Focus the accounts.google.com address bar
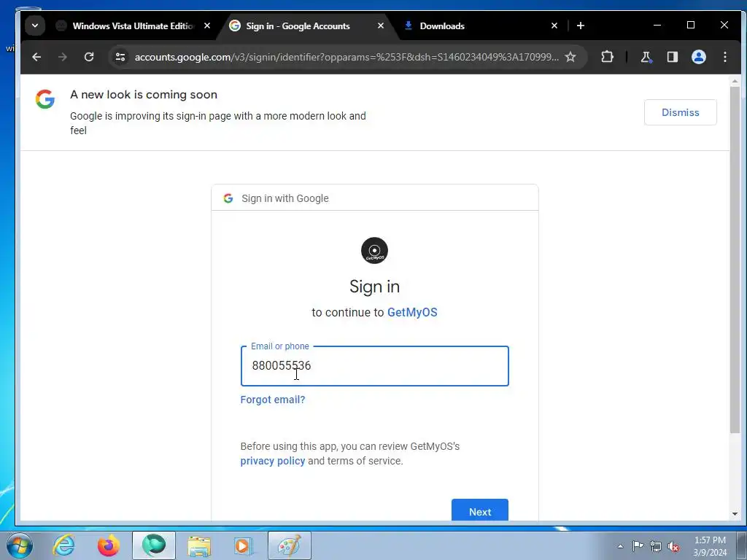This screenshot has height=560, width=747. coord(347,57)
